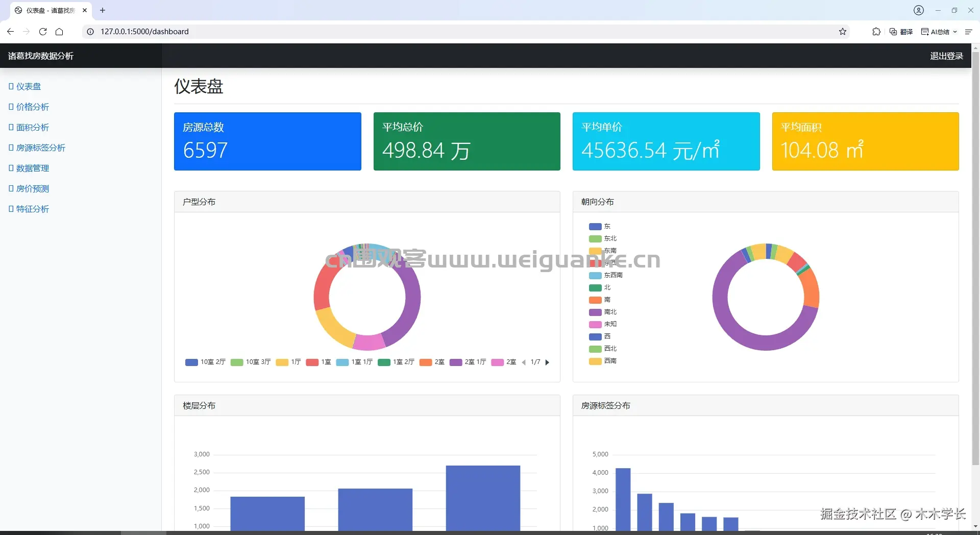The width and height of the screenshot is (980, 535).
Task: Click the 诸葛找房数据分析 brand link
Action: click(41, 56)
